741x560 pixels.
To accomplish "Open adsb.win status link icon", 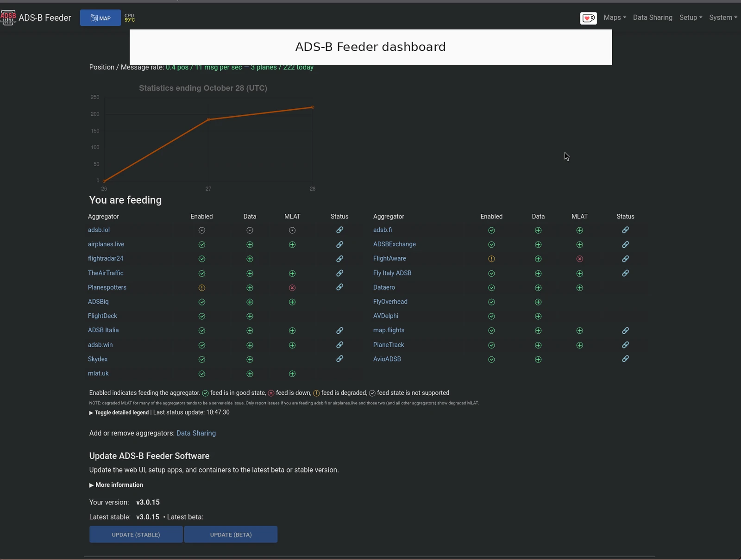I will tap(339, 345).
